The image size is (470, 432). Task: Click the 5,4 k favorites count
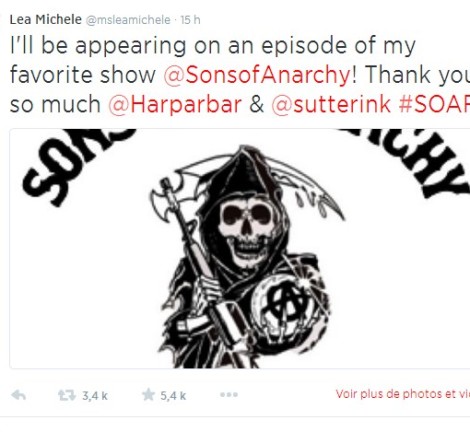[173, 396]
